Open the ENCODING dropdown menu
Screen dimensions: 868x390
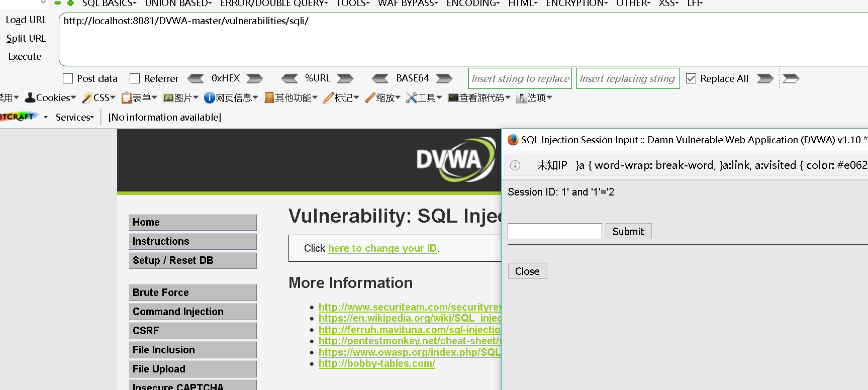pos(473,3)
